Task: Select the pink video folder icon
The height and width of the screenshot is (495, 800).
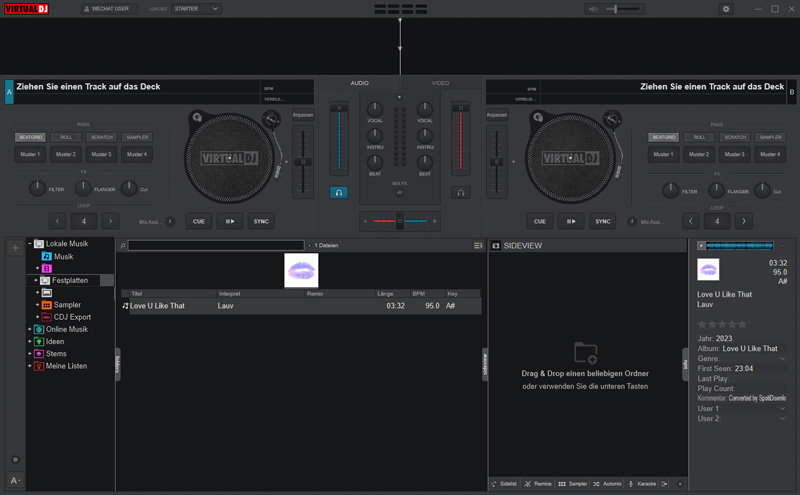Action: tap(46, 268)
